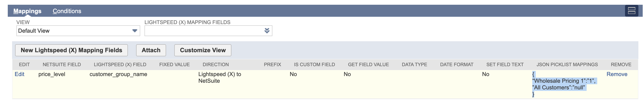644x110 pixels.
Task: Switch to the Conditions tab
Action: 67,11
